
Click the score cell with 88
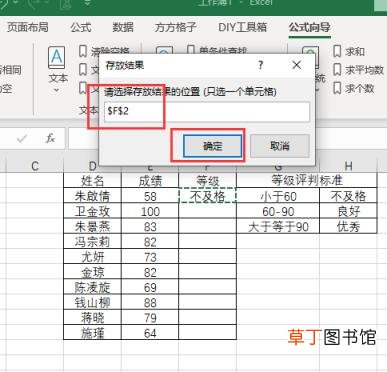(150, 302)
